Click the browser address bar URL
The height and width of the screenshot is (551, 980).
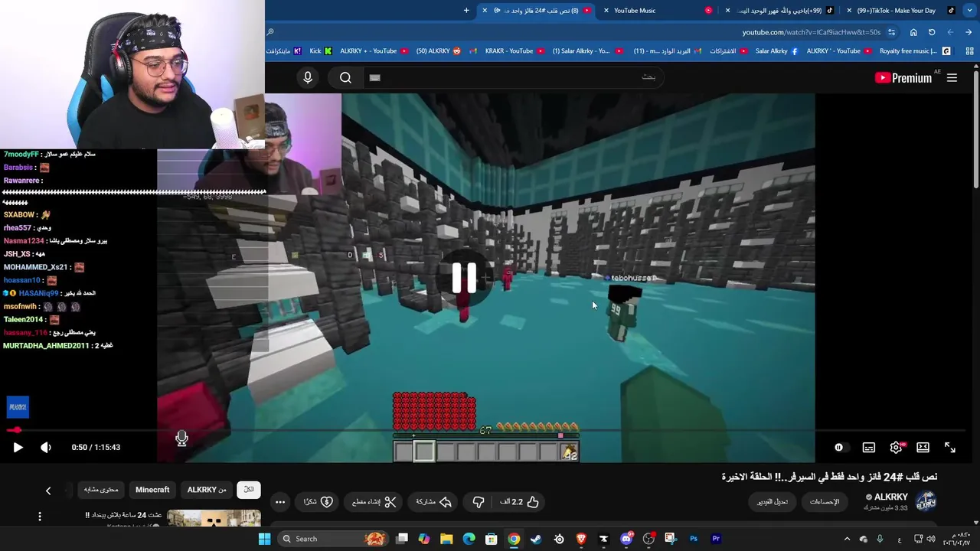[x=810, y=32]
